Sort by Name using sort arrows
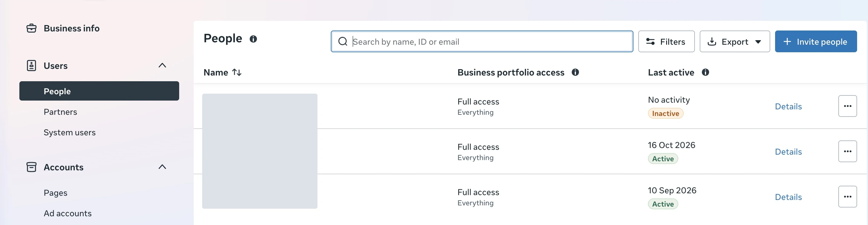 (237, 72)
